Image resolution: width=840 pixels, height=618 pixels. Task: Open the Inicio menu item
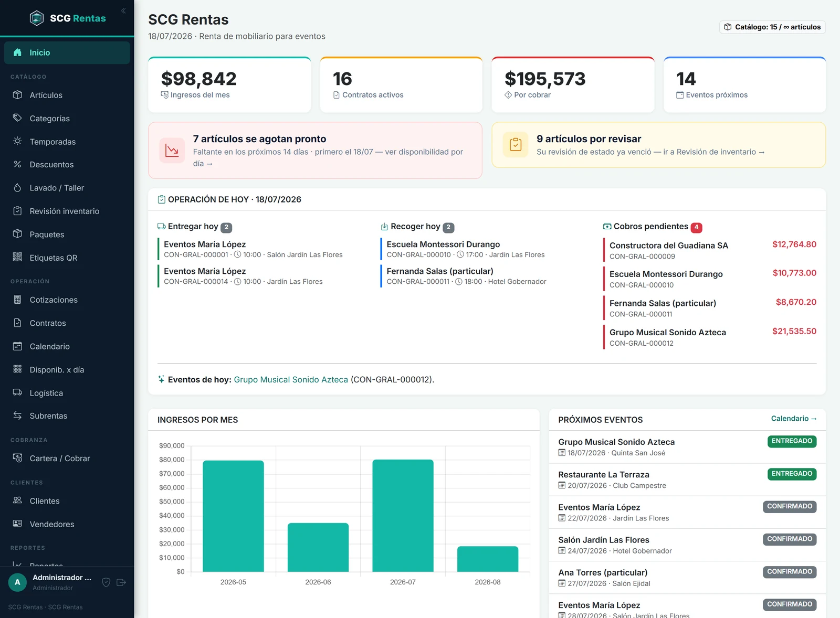click(67, 52)
